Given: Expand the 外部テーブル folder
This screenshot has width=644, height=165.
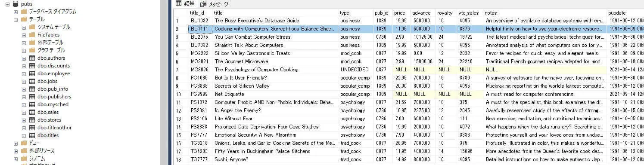Looking at the screenshot, I should tap(24, 43).
